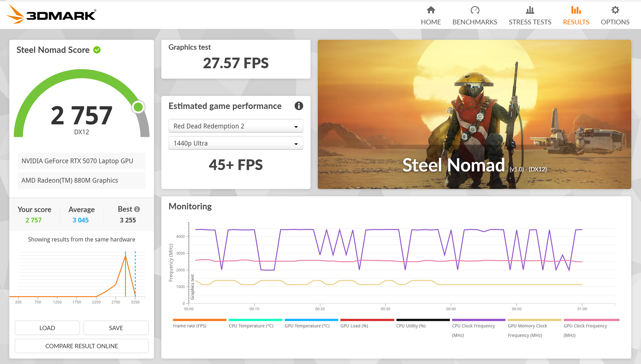Click the info icon next to Best
The image size is (641, 364).
click(137, 209)
